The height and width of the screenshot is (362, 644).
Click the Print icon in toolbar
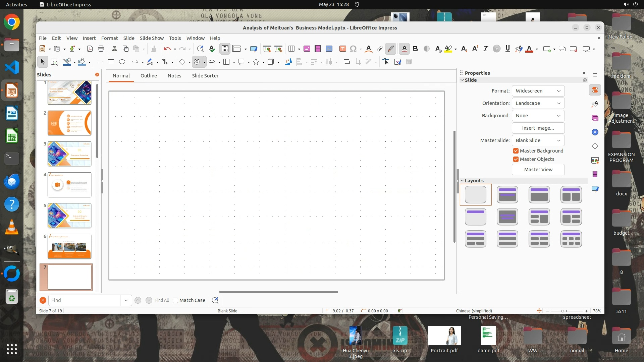pos(101,49)
